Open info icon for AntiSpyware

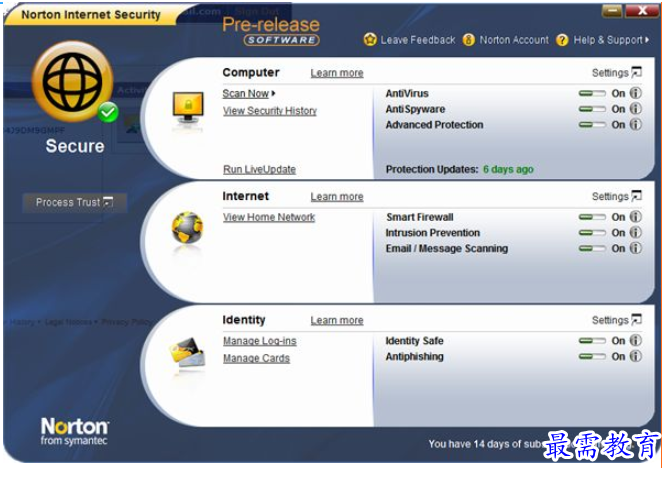coord(636,109)
